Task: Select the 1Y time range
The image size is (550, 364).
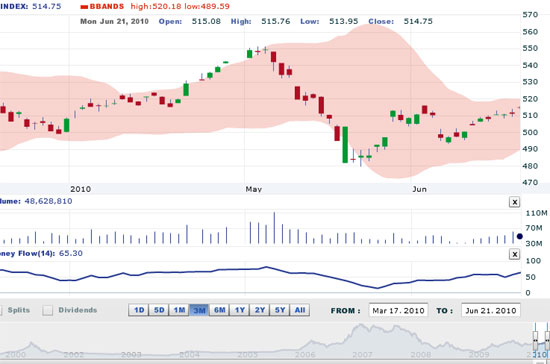Action: tap(240, 310)
